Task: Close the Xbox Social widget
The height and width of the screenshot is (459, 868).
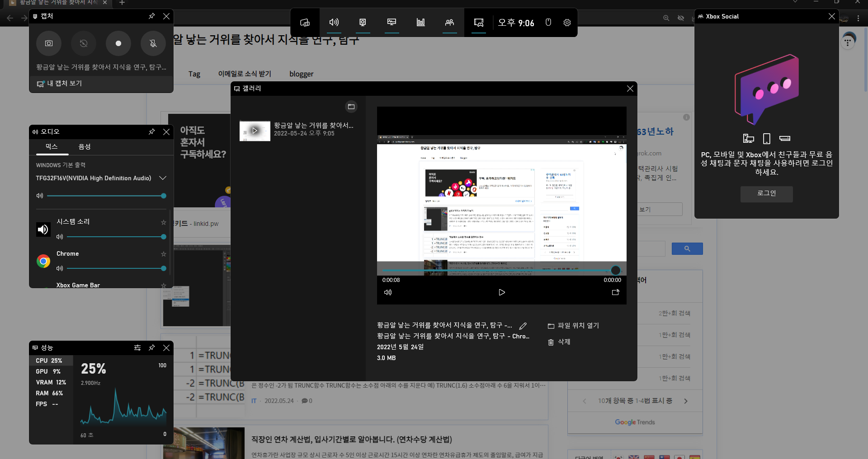Action: coord(832,16)
